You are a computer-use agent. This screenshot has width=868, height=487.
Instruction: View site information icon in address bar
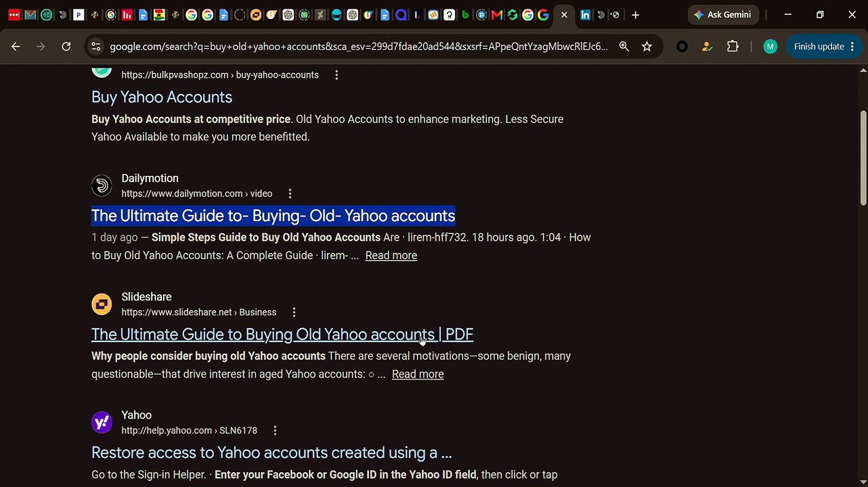96,47
